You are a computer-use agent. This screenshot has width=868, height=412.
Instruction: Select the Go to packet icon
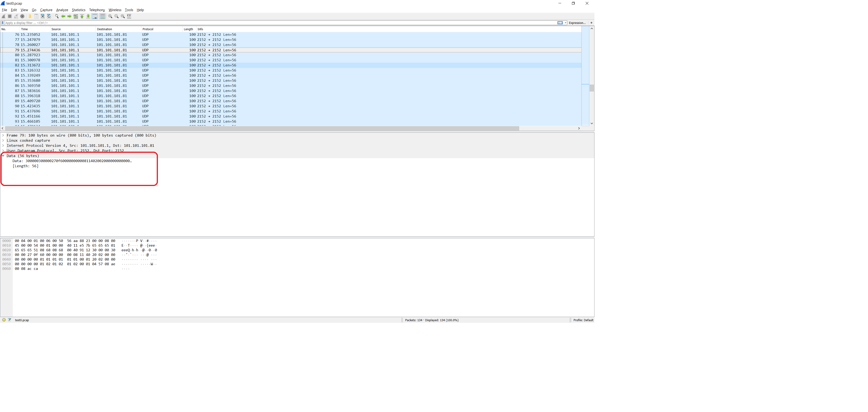point(75,16)
